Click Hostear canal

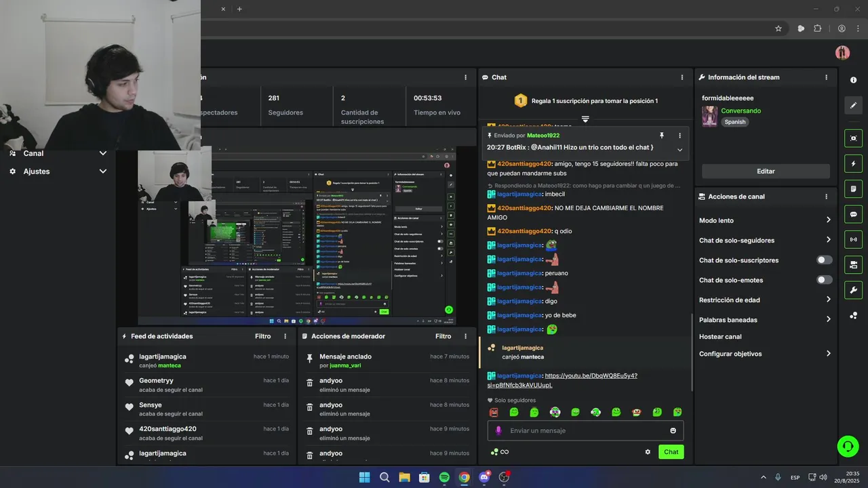point(720,337)
